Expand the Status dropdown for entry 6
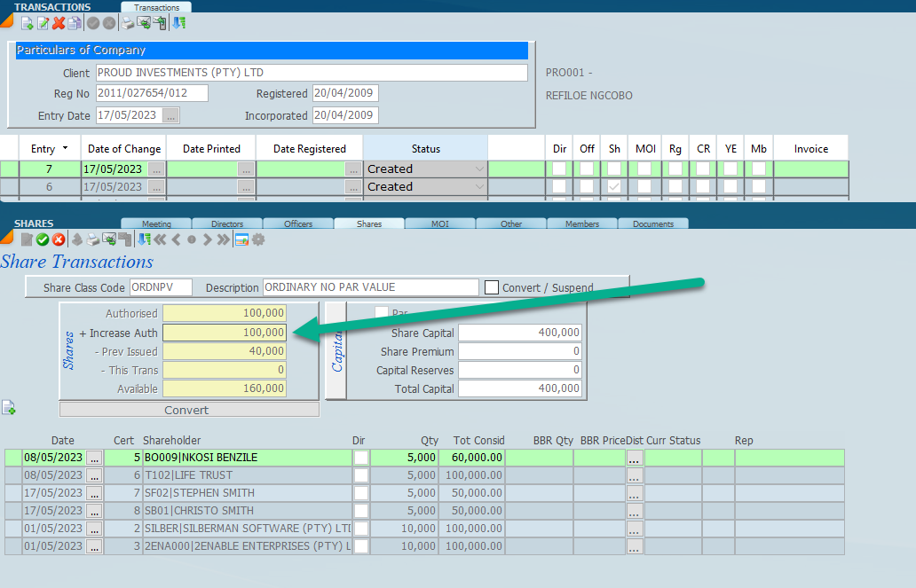 tap(480, 187)
